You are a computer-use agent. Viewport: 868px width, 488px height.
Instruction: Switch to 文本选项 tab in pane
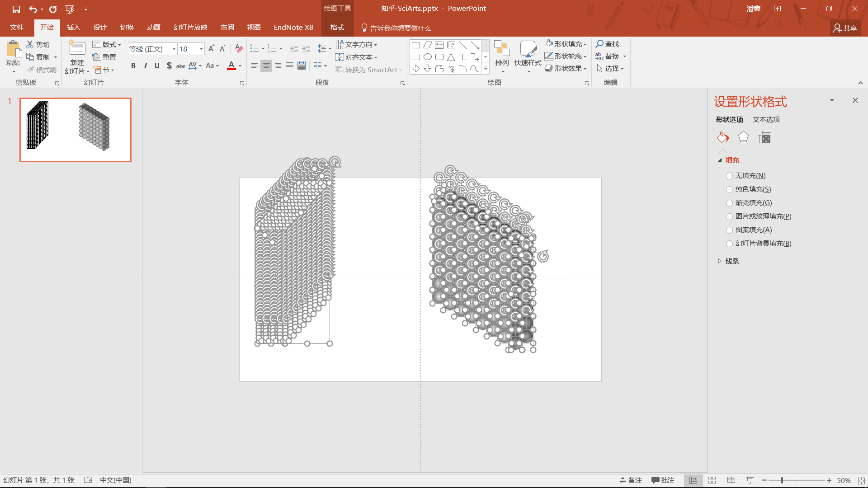[x=766, y=119]
